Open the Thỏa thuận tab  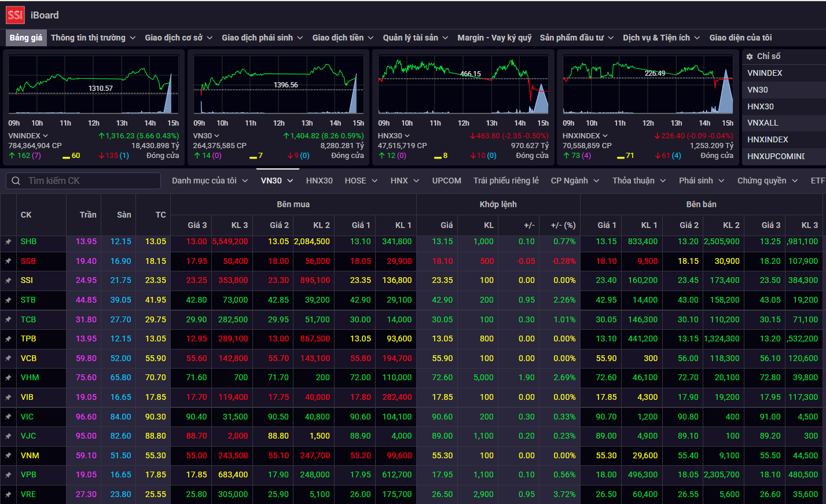[640, 181]
